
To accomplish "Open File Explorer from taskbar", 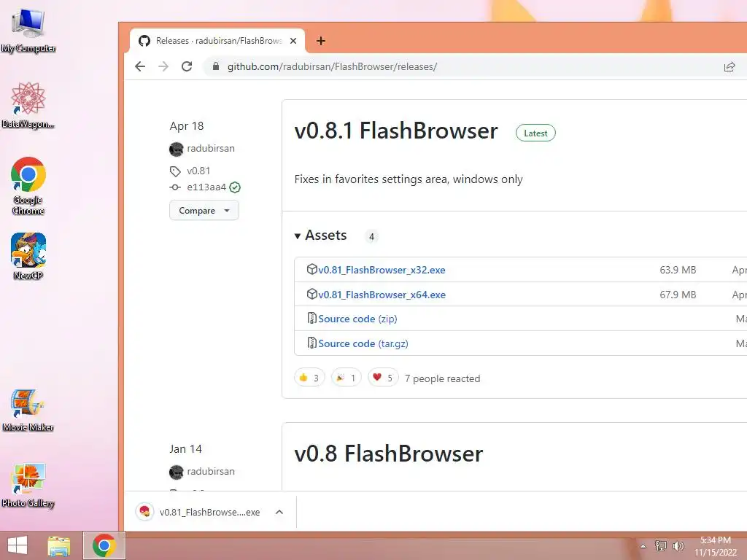I will [x=58, y=545].
